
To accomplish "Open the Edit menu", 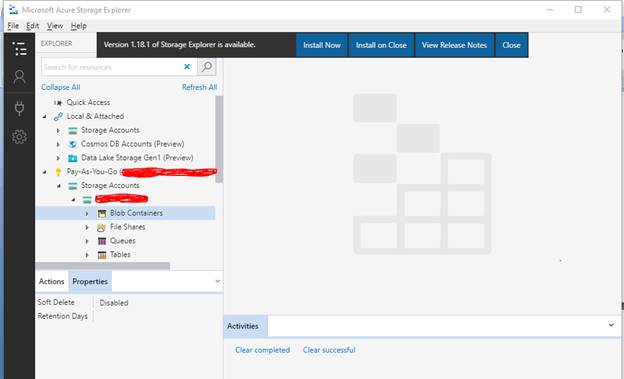I will point(33,26).
